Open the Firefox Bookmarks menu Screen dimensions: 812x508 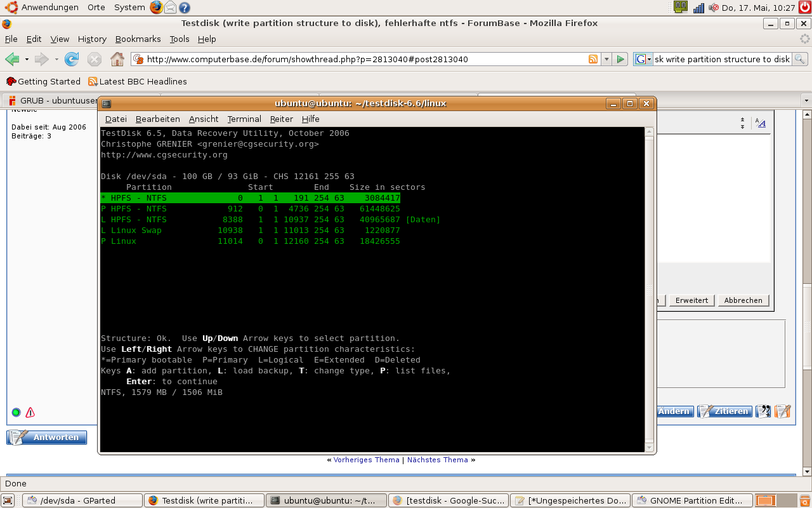click(138, 39)
